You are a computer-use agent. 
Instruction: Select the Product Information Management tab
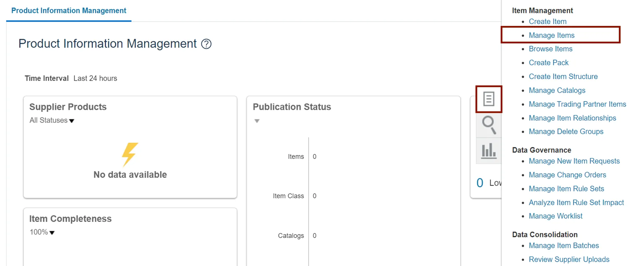pyautogui.click(x=69, y=10)
